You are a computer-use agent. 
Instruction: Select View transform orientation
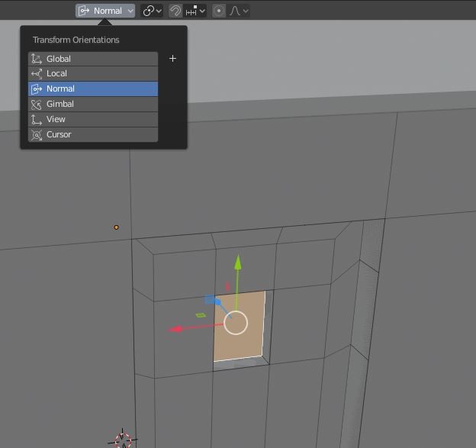pos(93,119)
